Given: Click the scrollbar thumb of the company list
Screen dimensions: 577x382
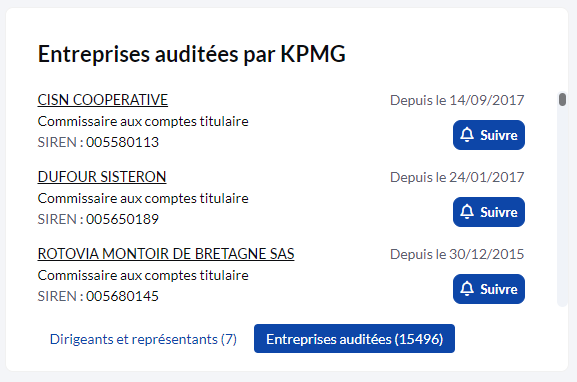Looking at the screenshot, I should pyautogui.click(x=562, y=99).
